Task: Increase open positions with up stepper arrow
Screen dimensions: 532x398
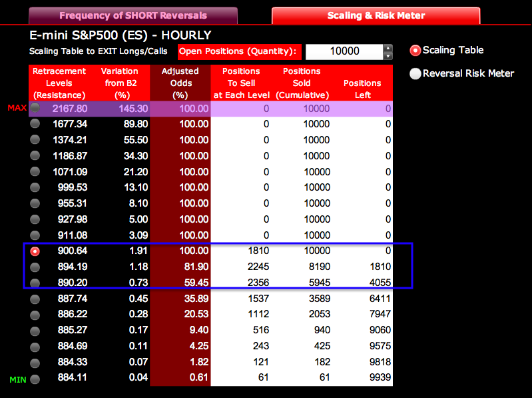Action: (388, 48)
